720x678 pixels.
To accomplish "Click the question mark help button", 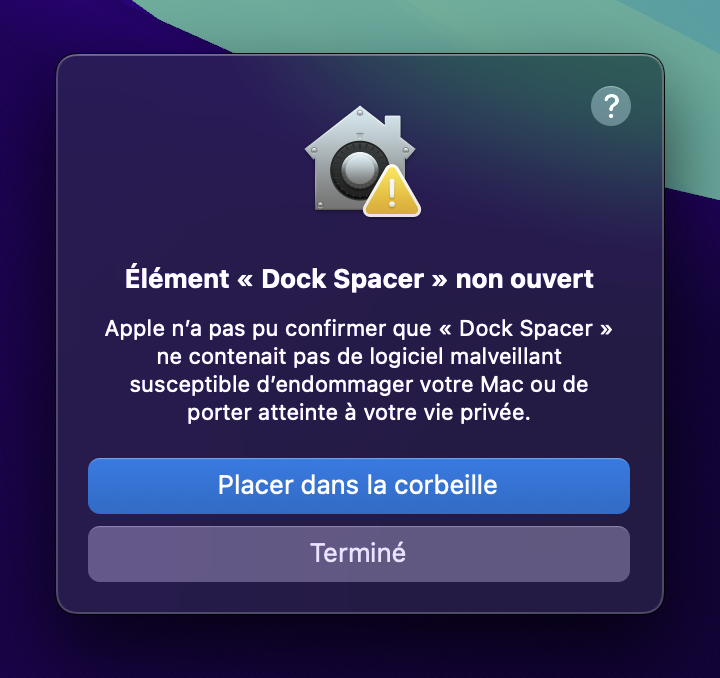I will (x=611, y=105).
